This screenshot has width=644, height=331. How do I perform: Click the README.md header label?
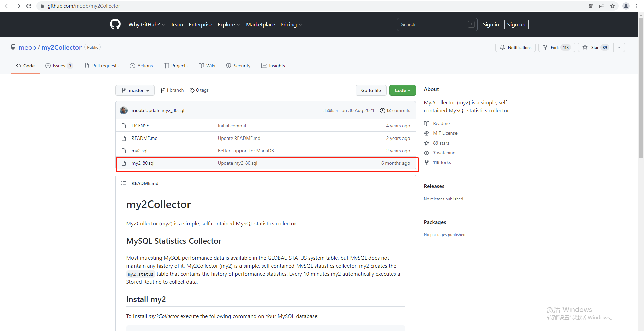pos(145,183)
